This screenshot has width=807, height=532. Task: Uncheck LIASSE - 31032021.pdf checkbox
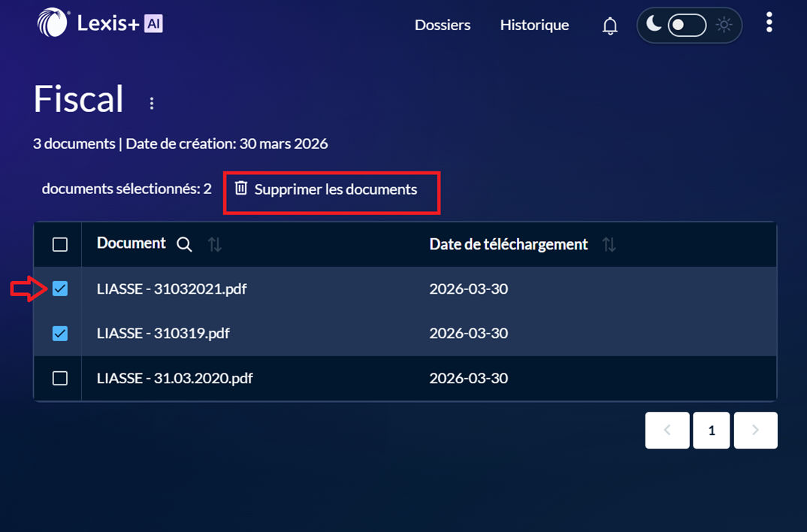click(60, 289)
